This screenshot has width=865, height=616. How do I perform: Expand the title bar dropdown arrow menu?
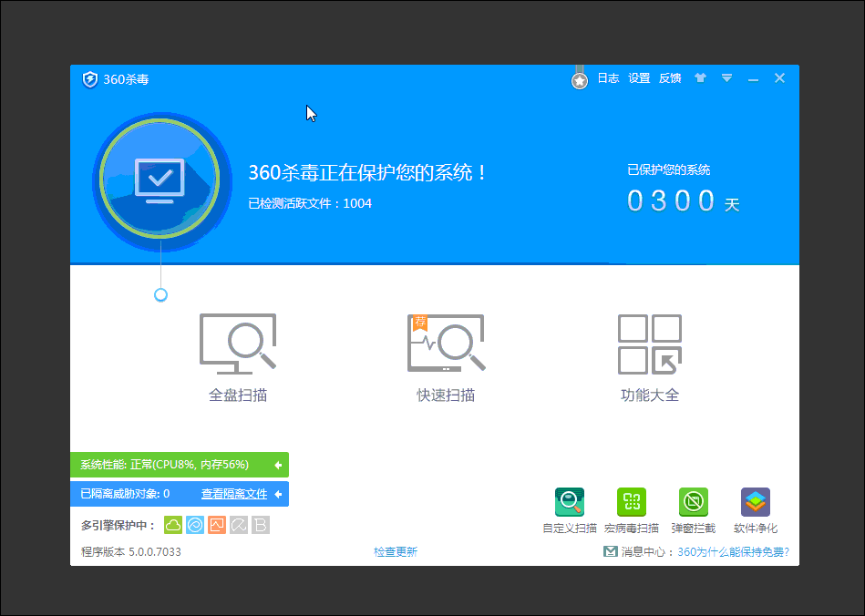[x=726, y=78]
